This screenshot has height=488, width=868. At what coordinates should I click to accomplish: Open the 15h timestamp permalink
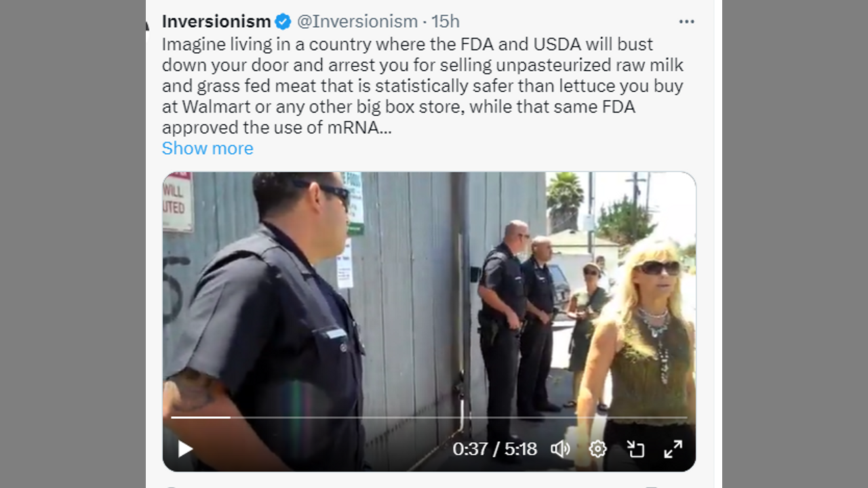click(x=446, y=22)
